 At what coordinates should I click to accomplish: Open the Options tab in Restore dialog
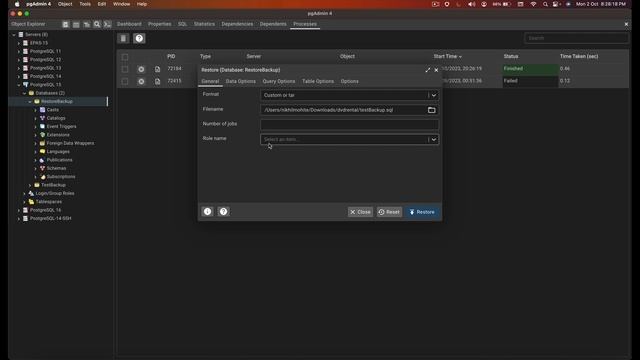pyautogui.click(x=349, y=81)
